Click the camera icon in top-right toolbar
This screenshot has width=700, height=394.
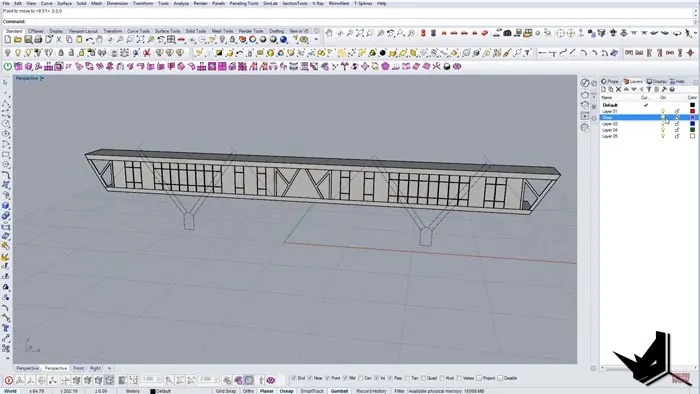(507, 33)
